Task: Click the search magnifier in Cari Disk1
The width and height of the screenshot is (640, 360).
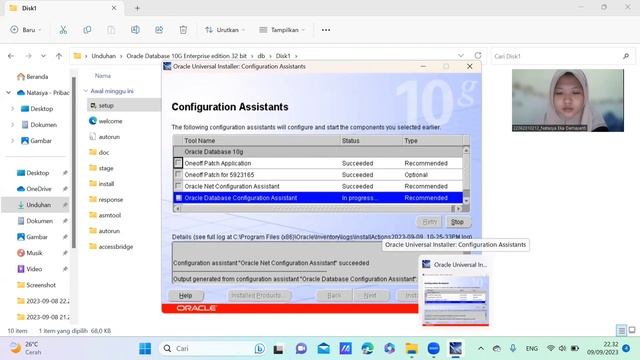Action: [x=626, y=56]
